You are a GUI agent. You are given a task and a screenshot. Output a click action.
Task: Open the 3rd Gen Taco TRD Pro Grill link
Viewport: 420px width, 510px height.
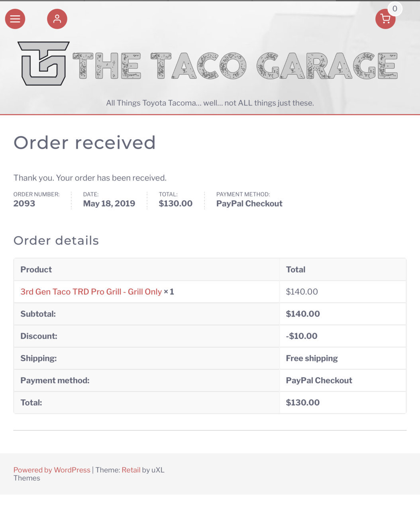point(91,291)
